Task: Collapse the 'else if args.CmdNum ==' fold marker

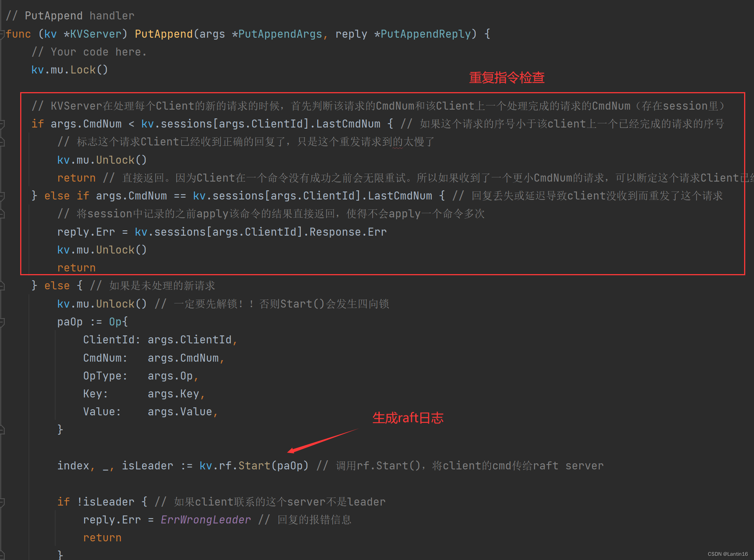Action: pyautogui.click(x=2, y=196)
